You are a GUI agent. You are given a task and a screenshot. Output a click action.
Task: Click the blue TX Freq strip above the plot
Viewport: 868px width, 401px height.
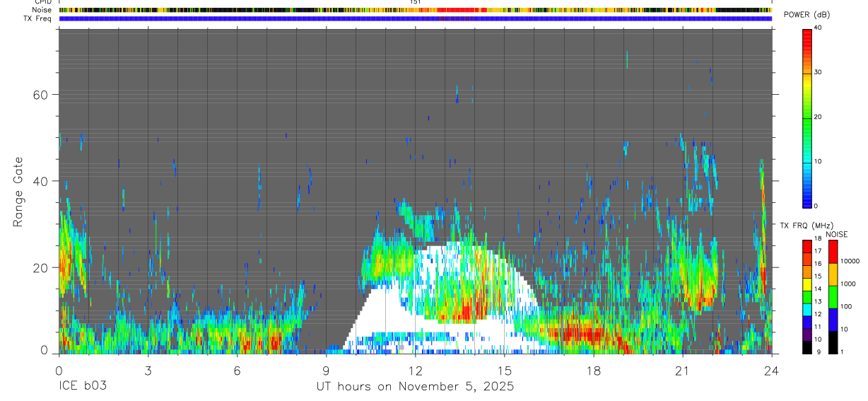coord(415,18)
